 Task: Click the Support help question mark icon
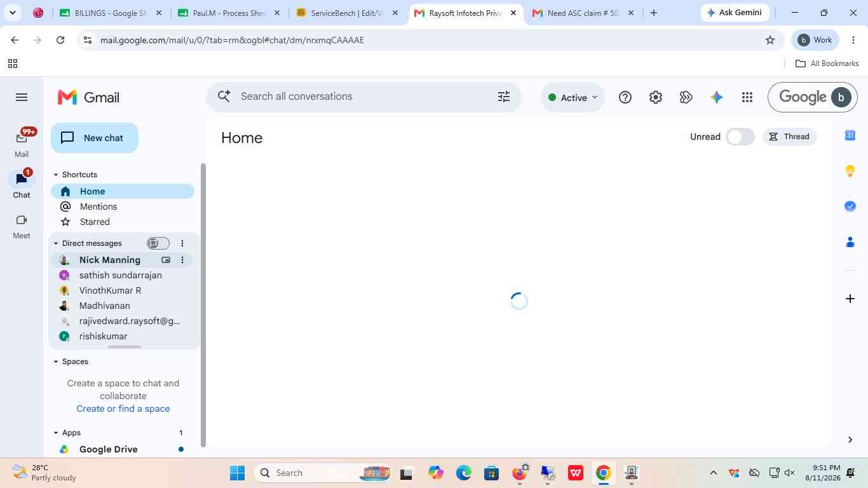(x=625, y=97)
